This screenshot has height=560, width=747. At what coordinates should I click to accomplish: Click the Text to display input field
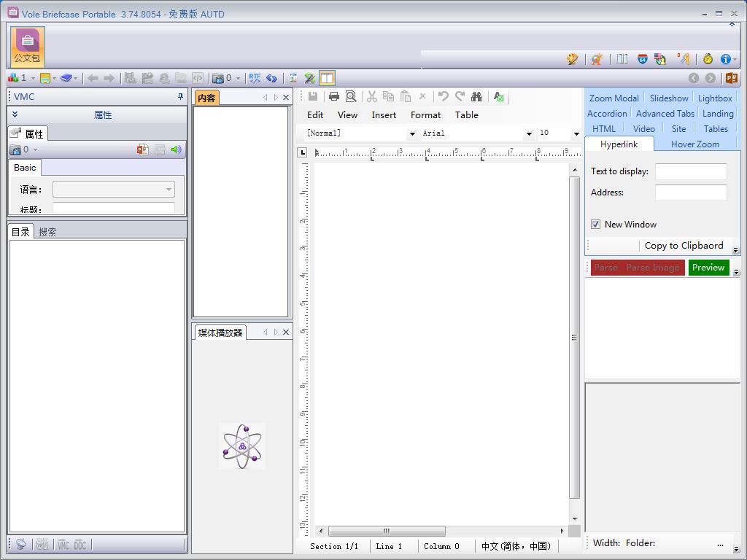(x=690, y=171)
